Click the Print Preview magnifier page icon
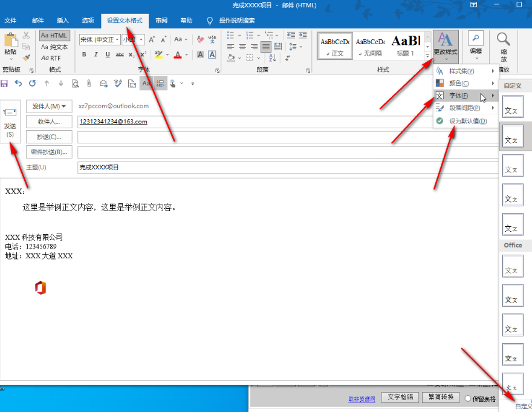532x412 pixels. pos(75,83)
